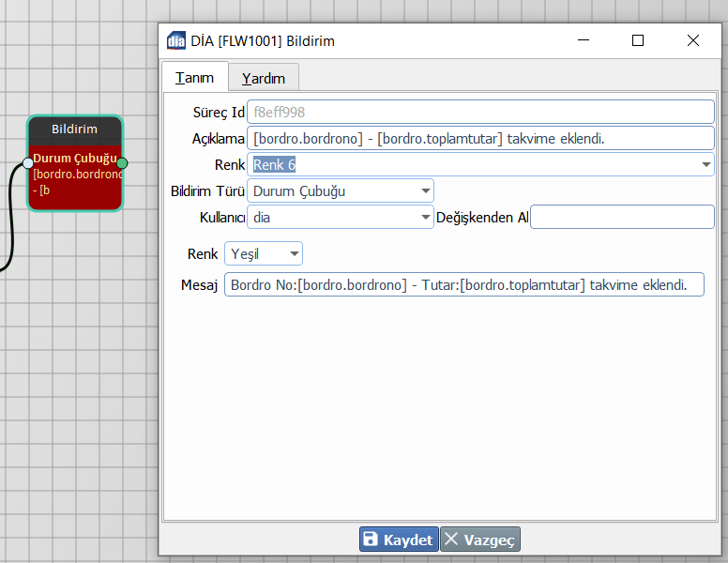Viewport: 728px width, 563px height.
Task: Click the Durum Çubuğu text in node
Action: click(75, 158)
